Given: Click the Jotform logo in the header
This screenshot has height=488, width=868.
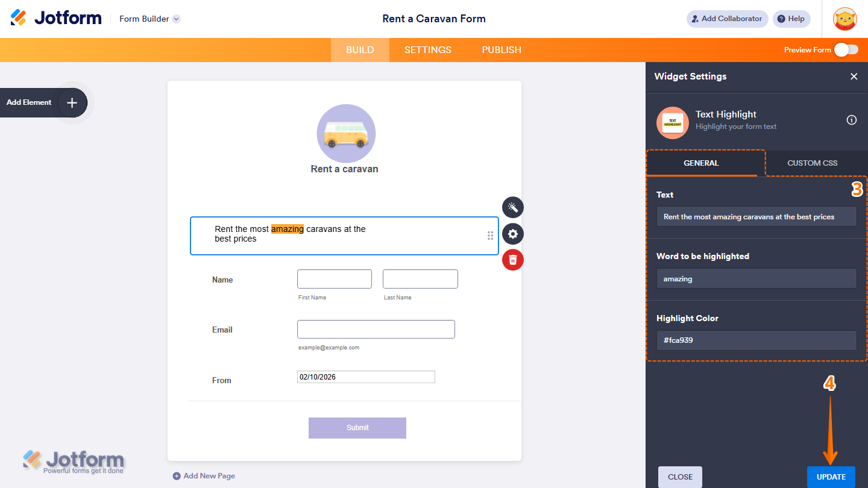Looking at the screenshot, I should coord(56,18).
